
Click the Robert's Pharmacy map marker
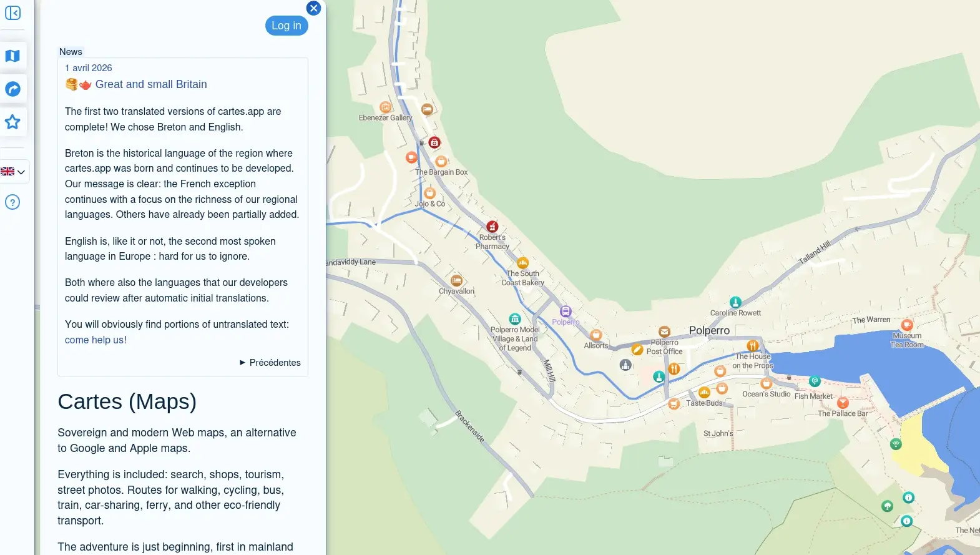[x=492, y=227]
